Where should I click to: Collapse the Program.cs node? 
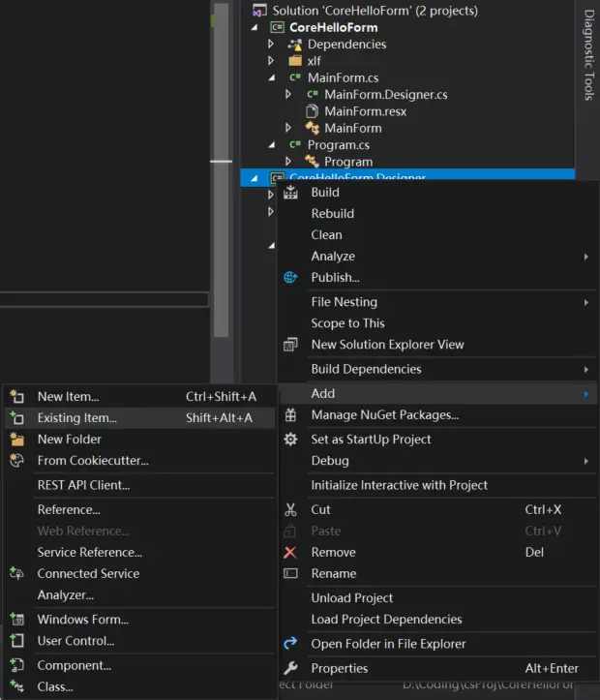tap(272, 144)
